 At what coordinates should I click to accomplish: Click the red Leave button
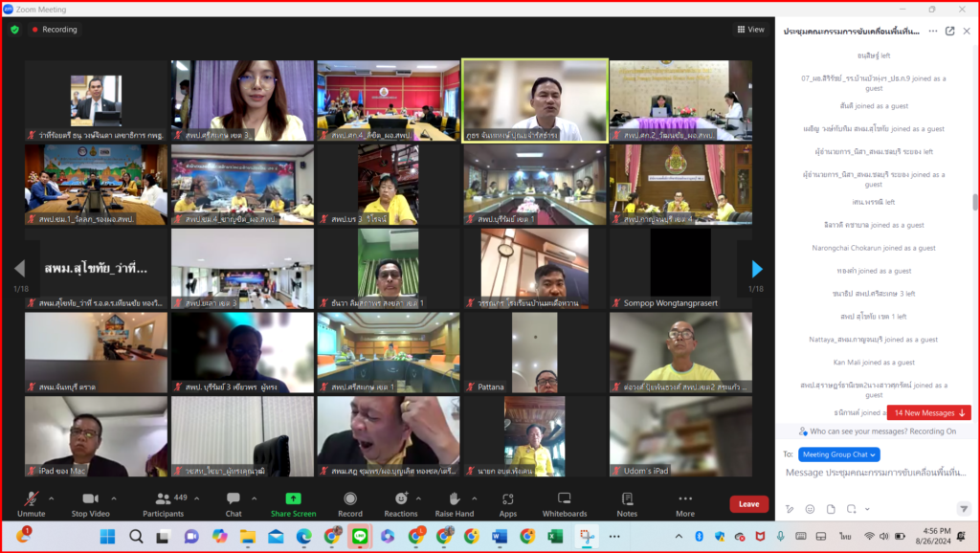pos(748,504)
